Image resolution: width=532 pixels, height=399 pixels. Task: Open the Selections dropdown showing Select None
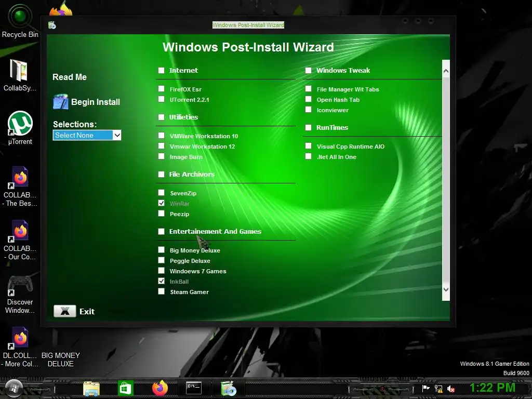click(x=87, y=135)
